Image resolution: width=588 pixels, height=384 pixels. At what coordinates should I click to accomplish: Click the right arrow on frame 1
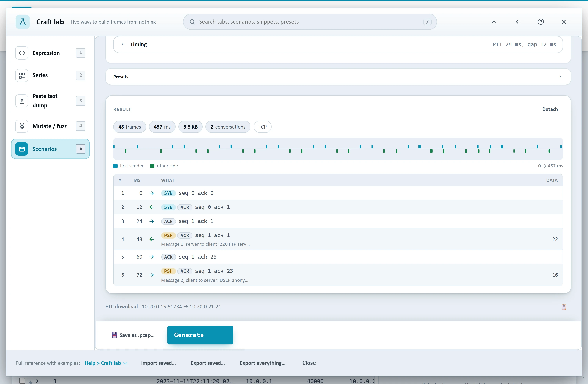tap(152, 193)
